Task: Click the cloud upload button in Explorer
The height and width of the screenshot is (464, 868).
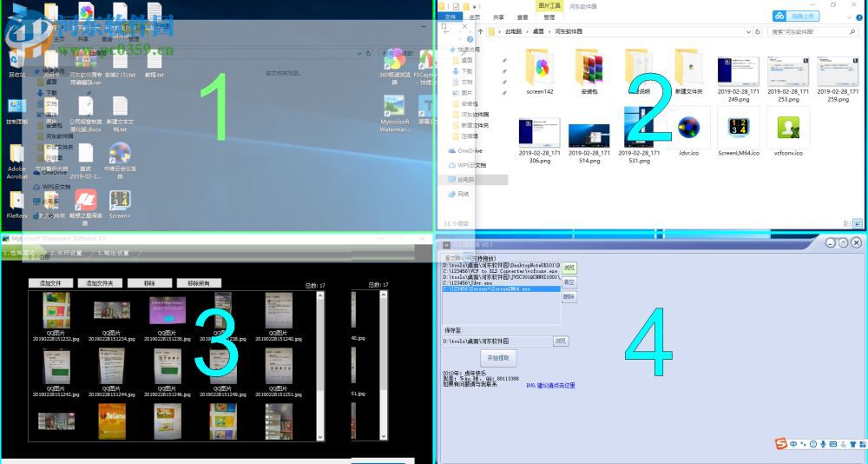Action: pos(796,17)
